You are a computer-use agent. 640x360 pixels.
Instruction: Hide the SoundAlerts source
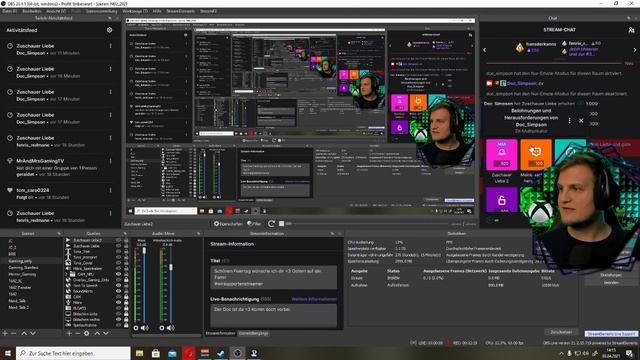tap(118, 291)
